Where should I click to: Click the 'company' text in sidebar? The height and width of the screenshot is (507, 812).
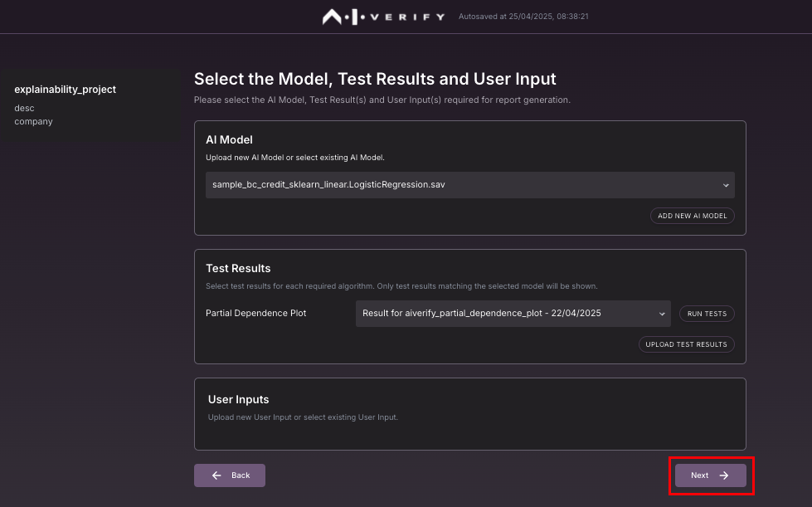click(x=34, y=122)
